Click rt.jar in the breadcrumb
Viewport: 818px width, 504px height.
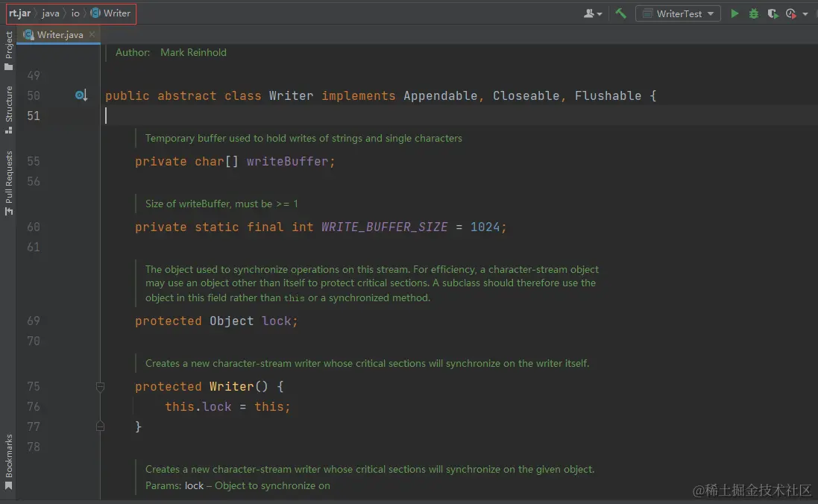[20, 13]
